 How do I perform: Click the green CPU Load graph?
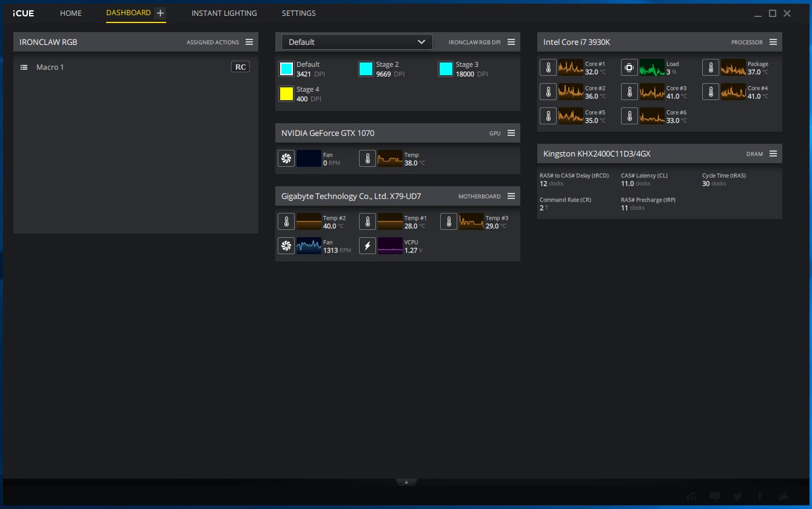(652, 67)
